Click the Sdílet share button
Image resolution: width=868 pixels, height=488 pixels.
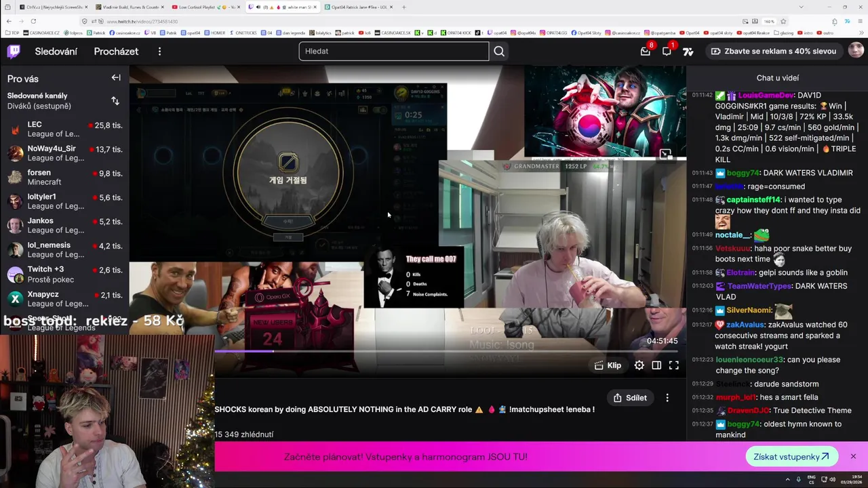630,398
